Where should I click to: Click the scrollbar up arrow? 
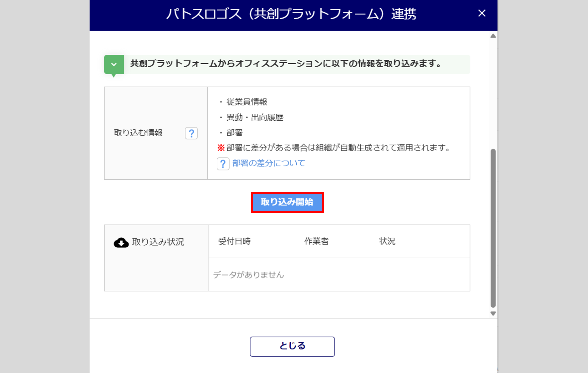pos(493,36)
